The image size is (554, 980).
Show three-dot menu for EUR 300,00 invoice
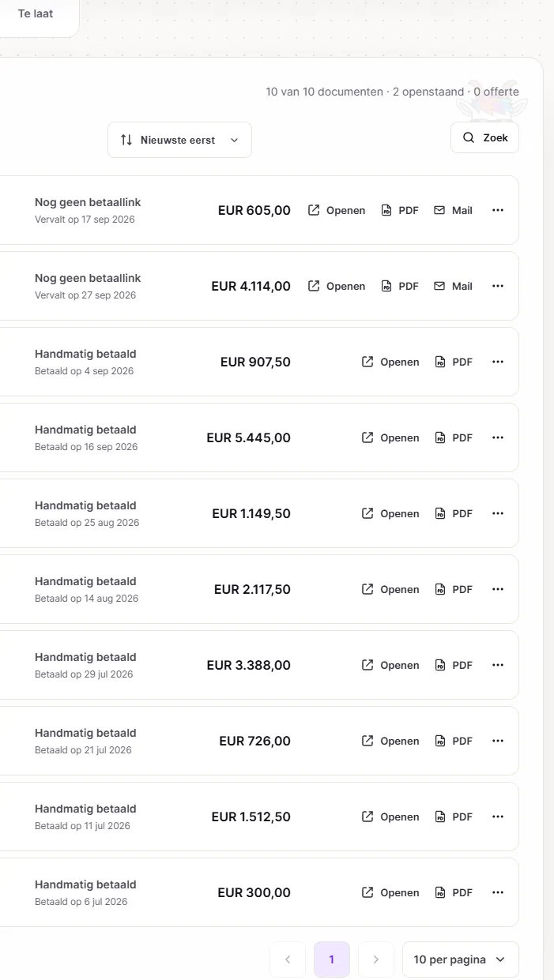498,892
